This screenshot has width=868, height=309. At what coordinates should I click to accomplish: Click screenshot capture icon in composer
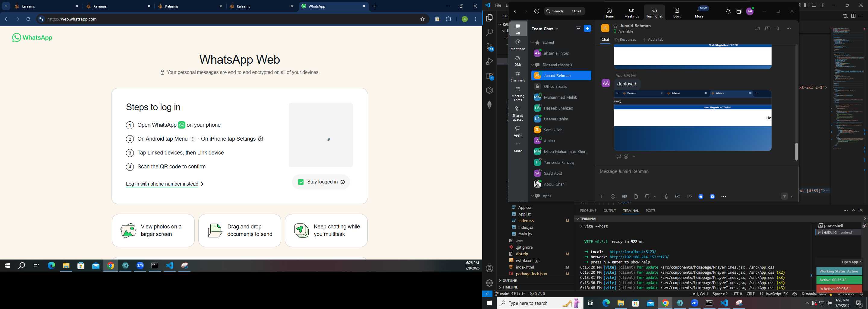coord(647,196)
